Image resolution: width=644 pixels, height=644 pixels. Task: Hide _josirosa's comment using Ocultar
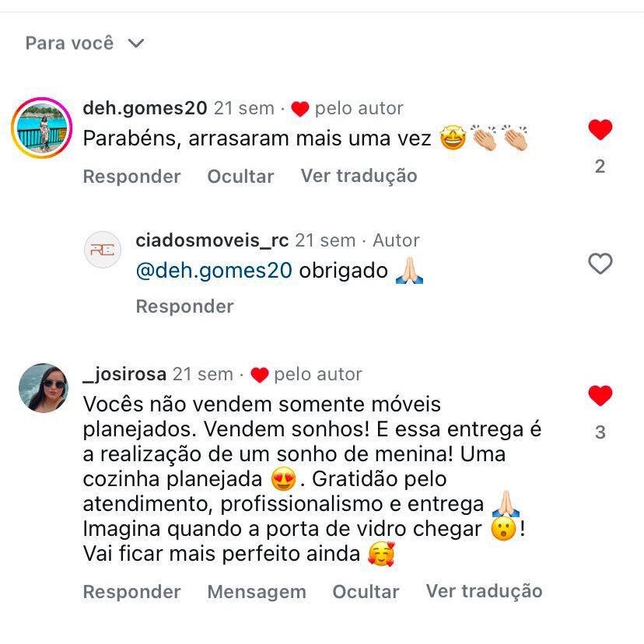pyautogui.click(x=366, y=592)
